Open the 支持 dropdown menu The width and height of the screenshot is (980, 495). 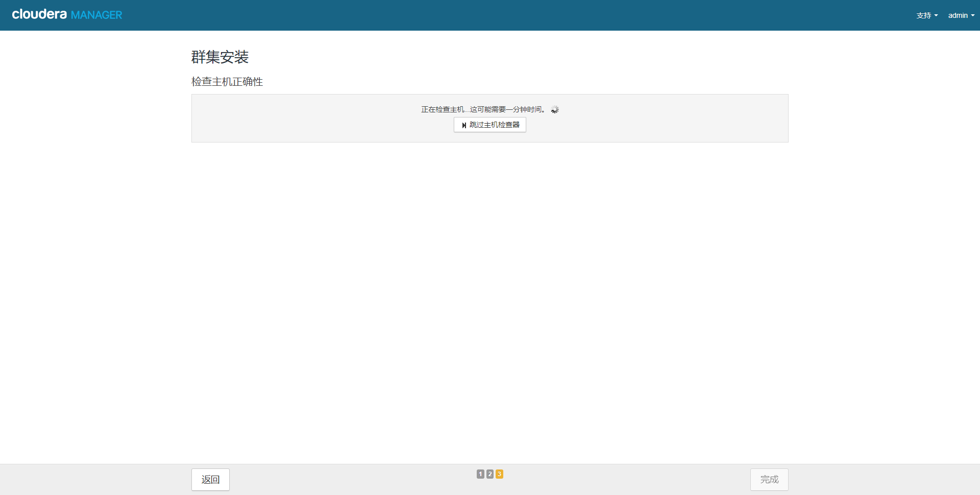pos(927,15)
